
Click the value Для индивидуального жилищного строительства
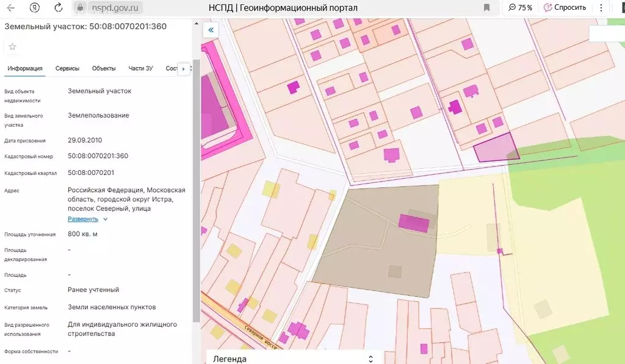[x=122, y=329]
